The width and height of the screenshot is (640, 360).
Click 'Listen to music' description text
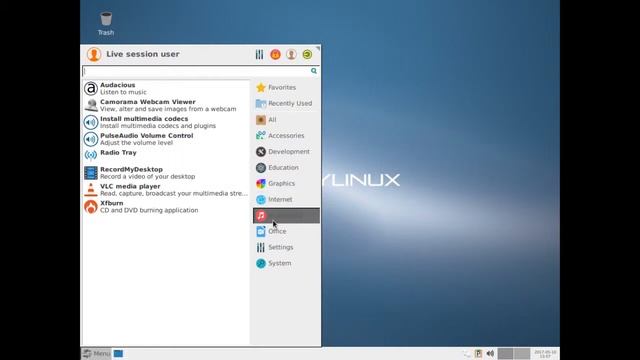click(123, 92)
